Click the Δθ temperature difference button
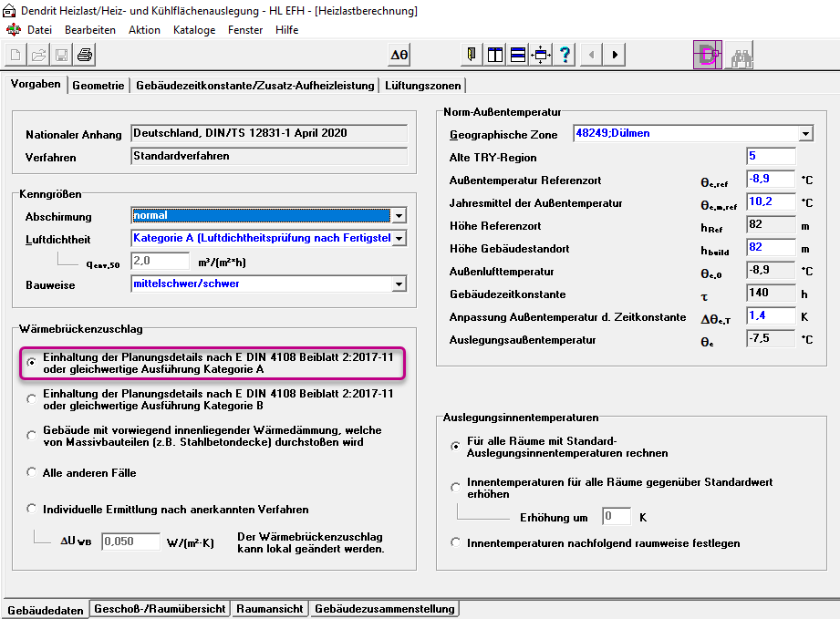Image resolution: width=840 pixels, height=619 pixels. [399, 55]
